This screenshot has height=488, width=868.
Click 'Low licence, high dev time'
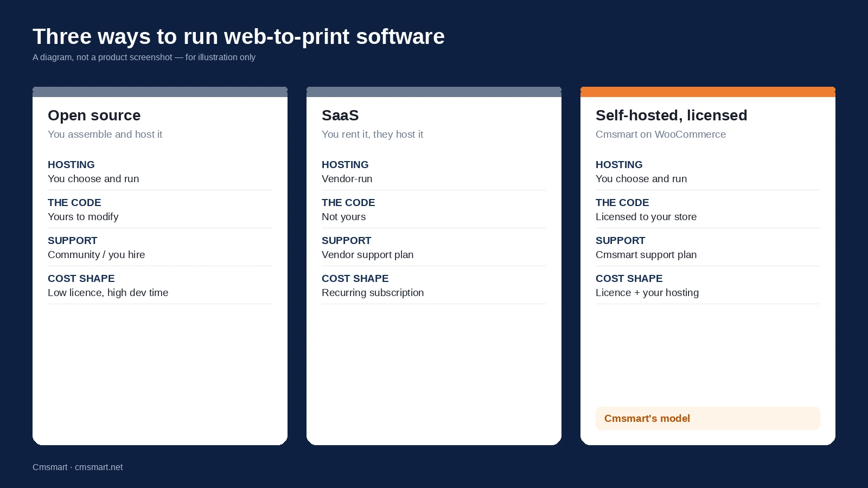coord(108,293)
